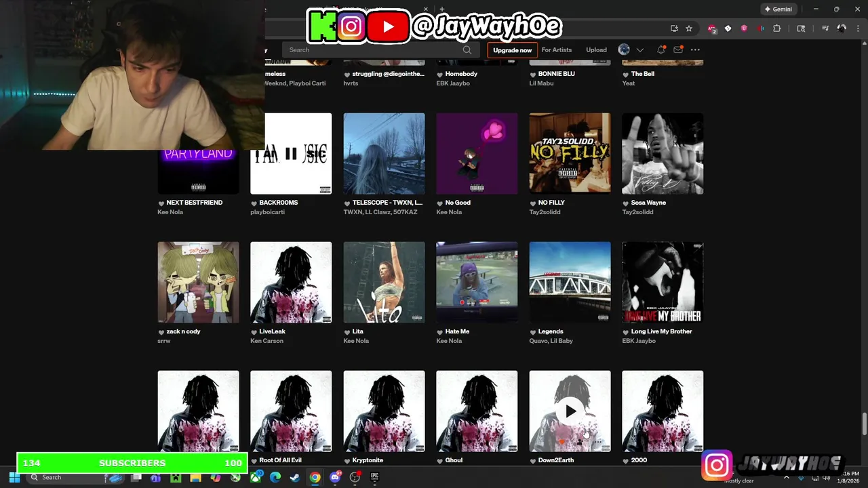Open the red speaker volume extension
Image resolution: width=868 pixels, height=488 pixels.
click(x=760, y=28)
